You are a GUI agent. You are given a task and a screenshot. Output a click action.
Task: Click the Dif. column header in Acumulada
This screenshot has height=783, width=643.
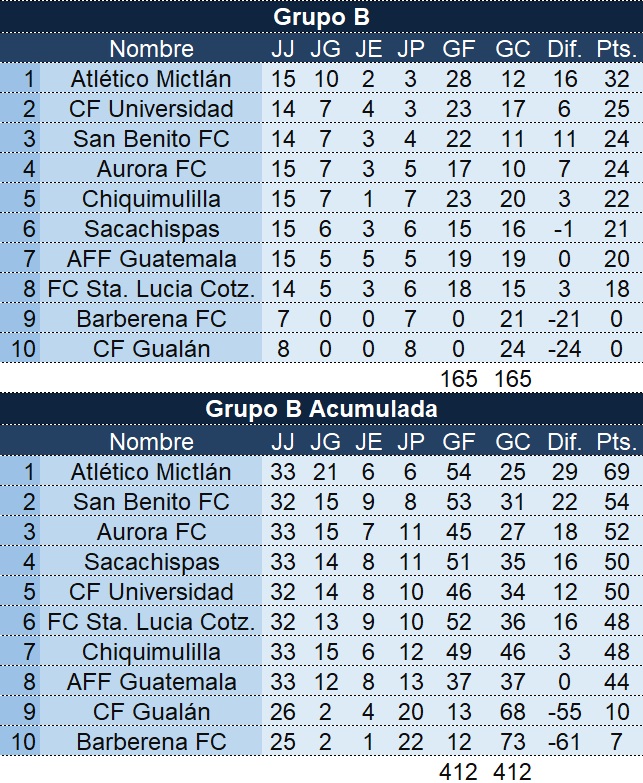(564, 441)
